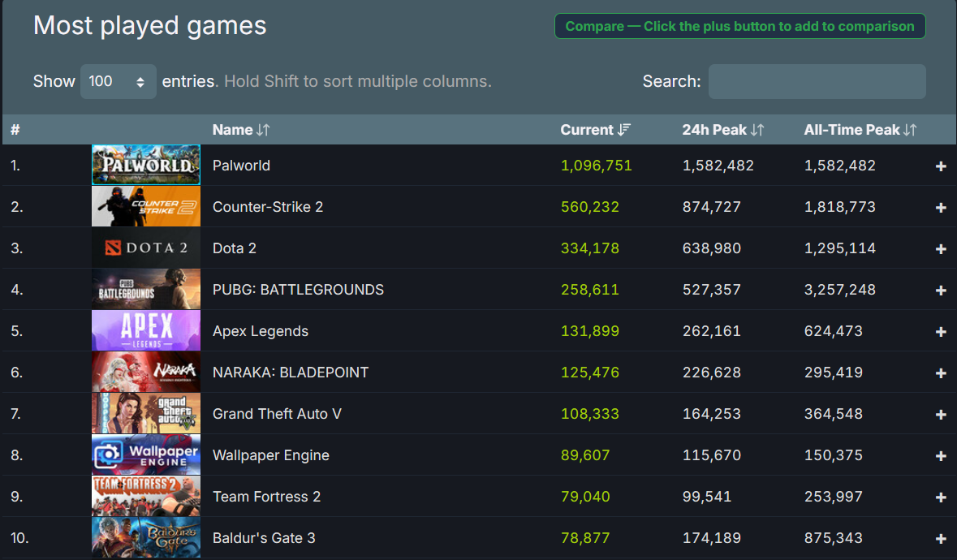The height and width of the screenshot is (560, 957).
Task: Open the NARAKA game thumbnail
Action: (x=146, y=372)
